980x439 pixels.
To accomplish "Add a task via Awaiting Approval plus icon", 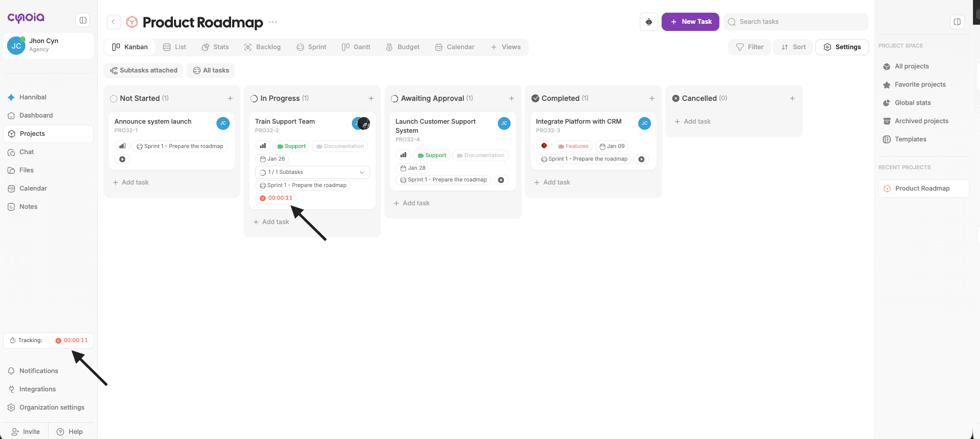I will 512,98.
